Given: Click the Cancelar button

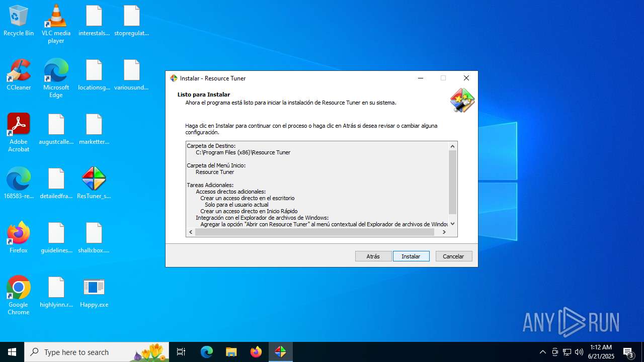Looking at the screenshot, I should (x=454, y=256).
